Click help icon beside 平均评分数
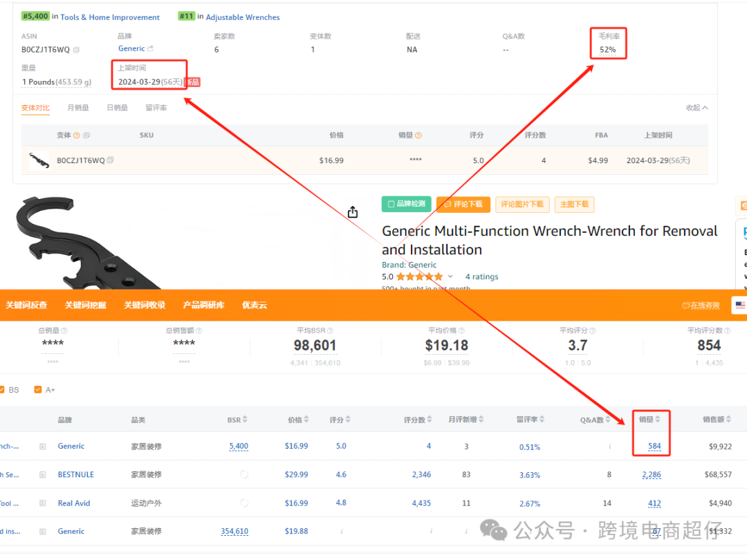 pyautogui.click(x=728, y=330)
